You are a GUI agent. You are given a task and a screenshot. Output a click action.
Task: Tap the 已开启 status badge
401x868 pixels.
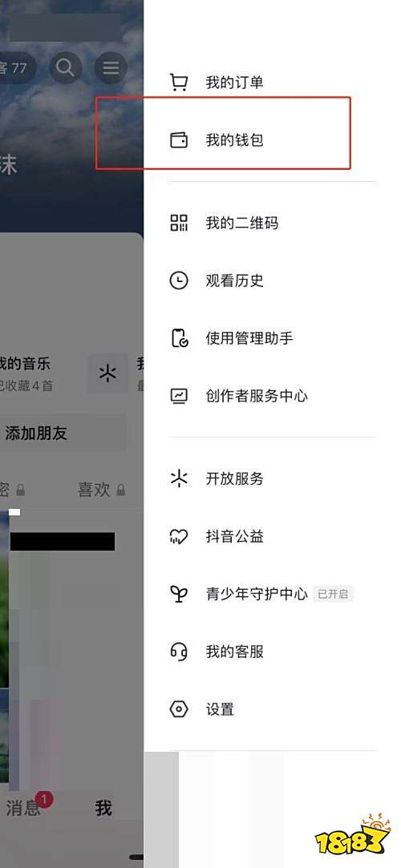tap(332, 594)
